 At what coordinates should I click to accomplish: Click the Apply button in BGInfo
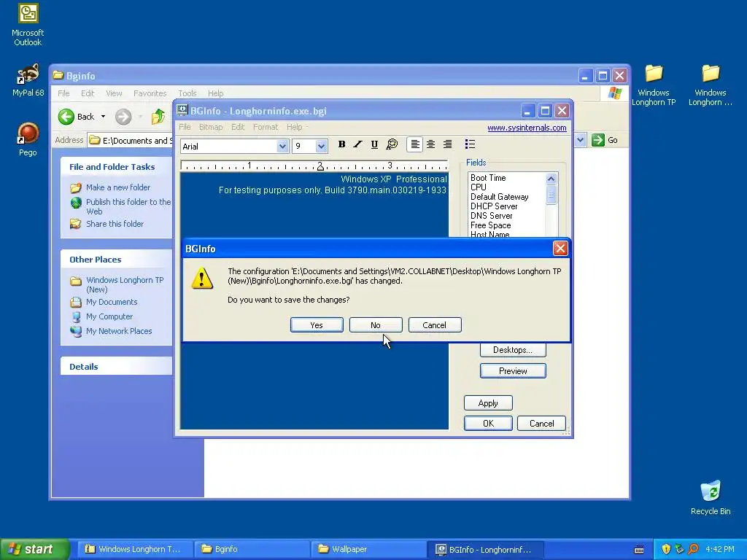tap(488, 403)
